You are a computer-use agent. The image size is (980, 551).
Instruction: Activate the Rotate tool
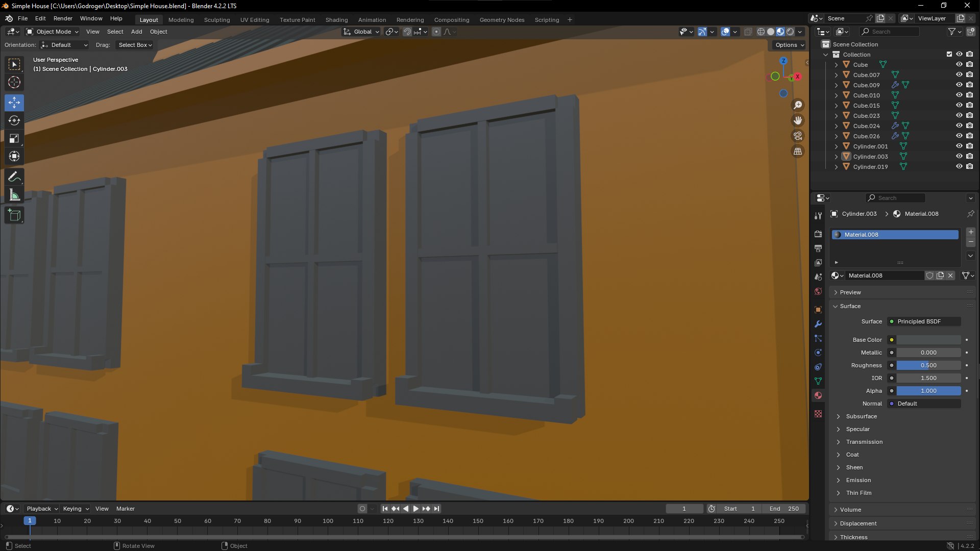(x=14, y=120)
